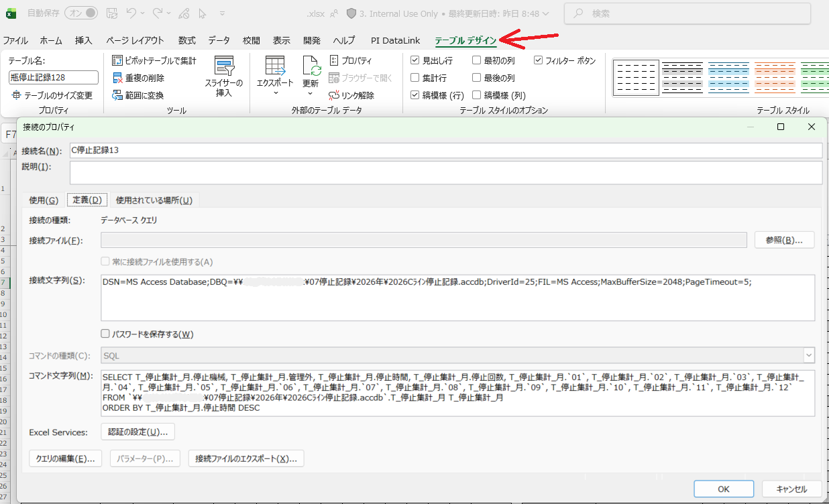Switch to the データ ribbon tab
Image resolution: width=829 pixels, height=504 pixels.
pyautogui.click(x=219, y=40)
